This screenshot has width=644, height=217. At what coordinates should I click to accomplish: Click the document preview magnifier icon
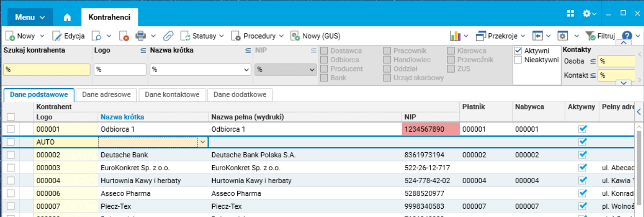point(96,36)
